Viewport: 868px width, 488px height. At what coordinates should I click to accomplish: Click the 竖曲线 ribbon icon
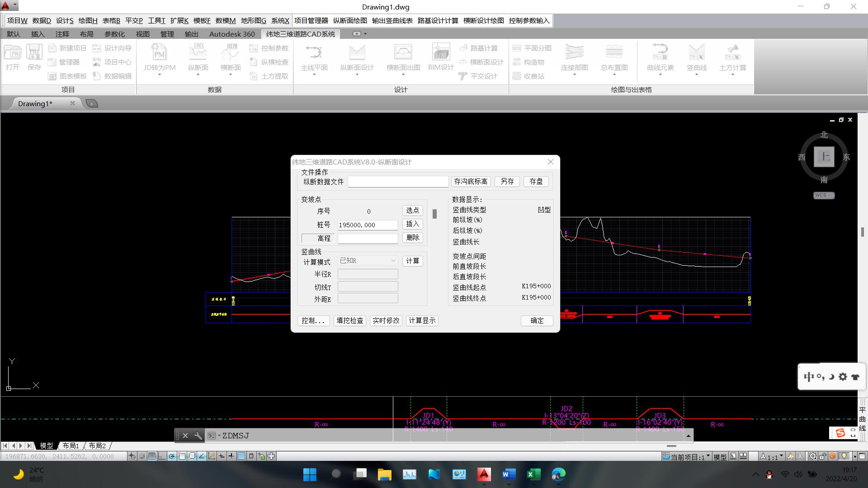[x=696, y=53]
